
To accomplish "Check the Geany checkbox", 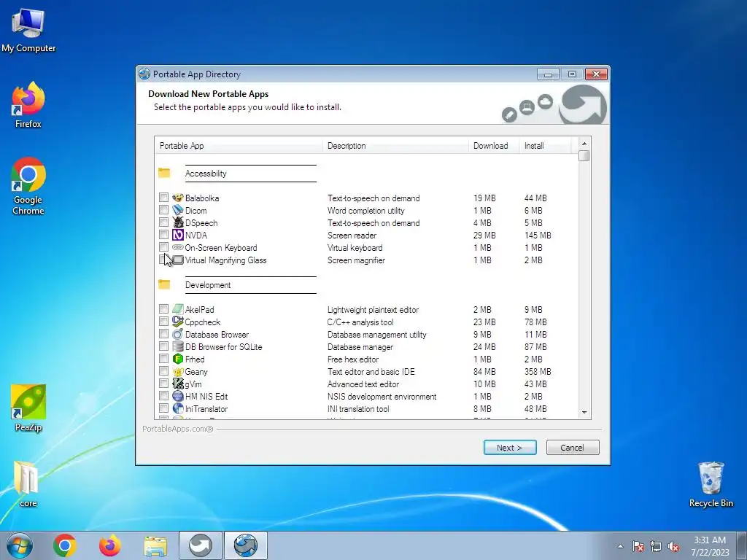I will 163,370.
